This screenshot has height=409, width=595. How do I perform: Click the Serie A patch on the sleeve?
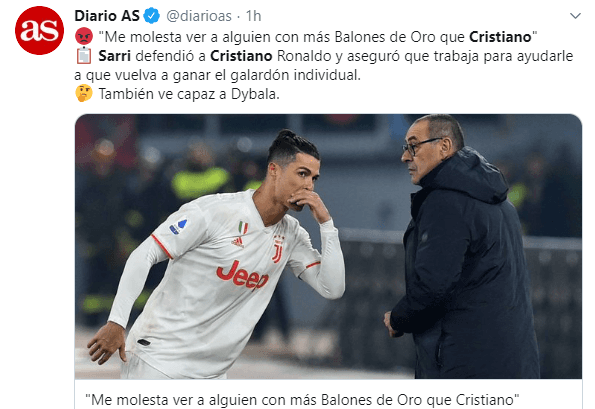coord(178,227)
